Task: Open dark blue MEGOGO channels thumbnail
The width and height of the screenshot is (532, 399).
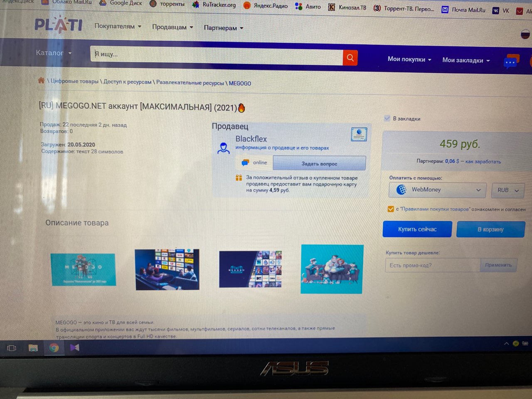Action: [x=250, y=269]
